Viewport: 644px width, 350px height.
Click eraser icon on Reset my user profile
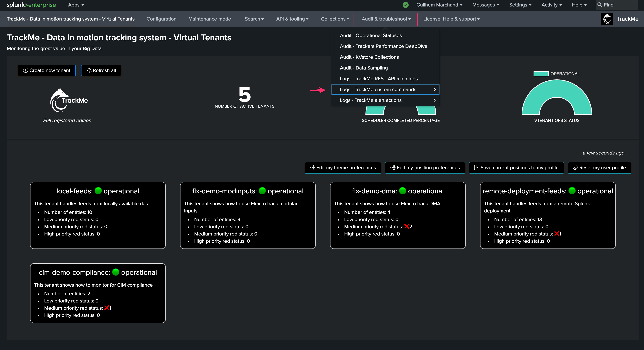pos(575,168)
